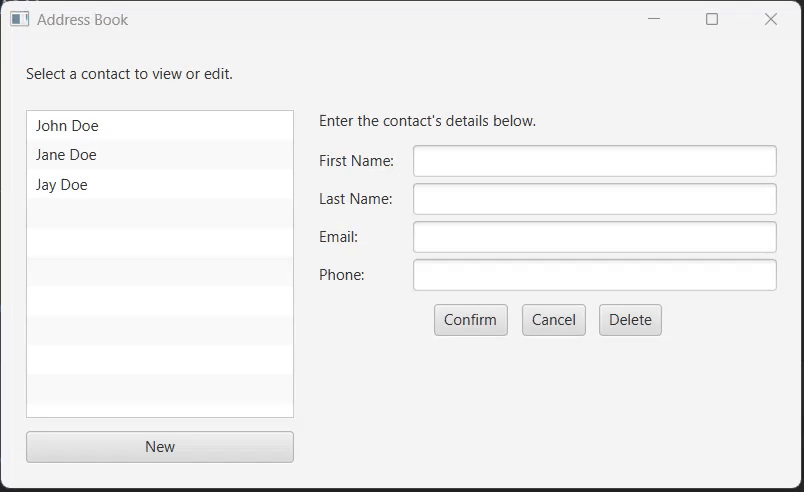Select Jane Doe in the contact list
Screen dimensions: 804x492
[159, 155]
